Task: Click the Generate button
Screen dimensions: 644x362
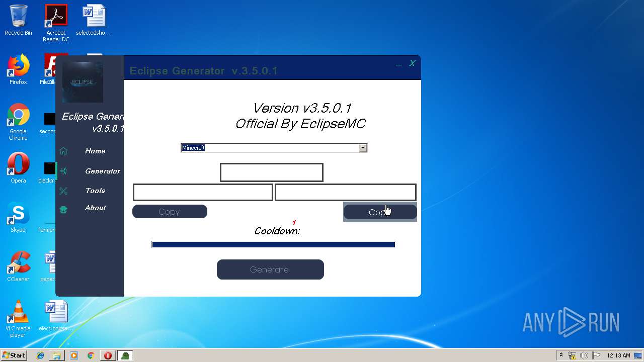Action: pyautogui.click(x=270, y=269)
